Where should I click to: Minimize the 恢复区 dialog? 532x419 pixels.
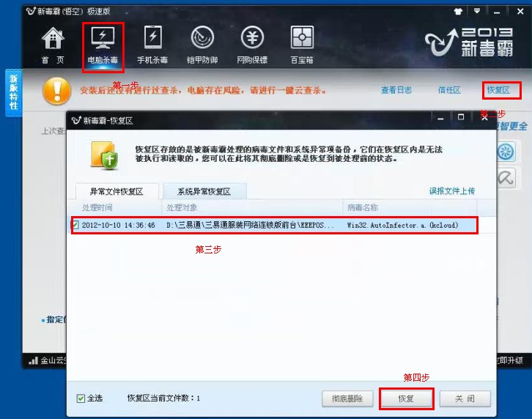(440, 118)
